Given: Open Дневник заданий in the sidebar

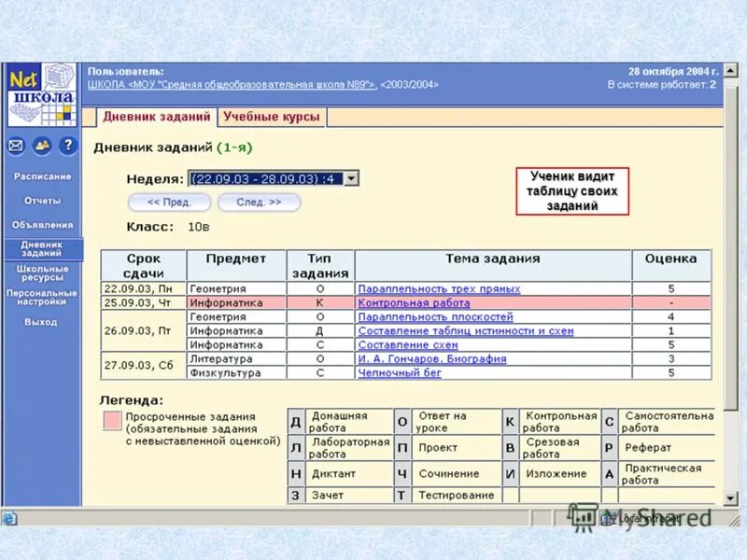Looking at the screenshot, I should tap(42, 248).
